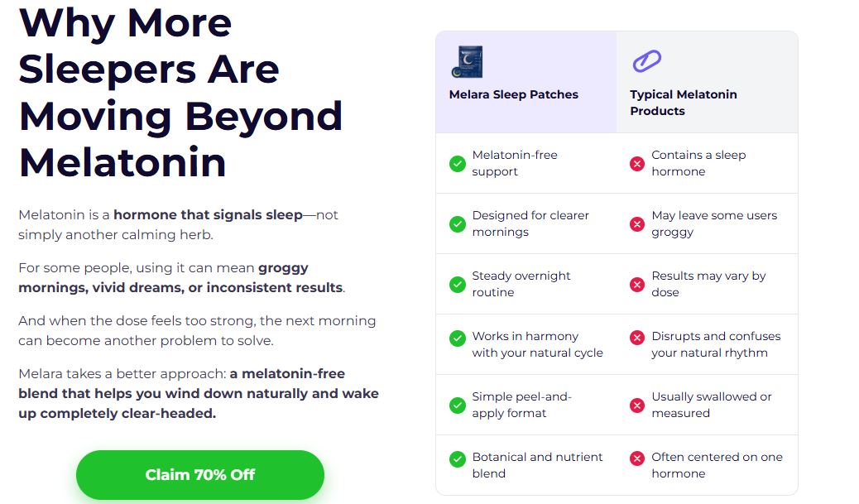Screen dimensions: 859x504
Task: Click red X beside May leave users groggy
Action: tap(636, 224)
